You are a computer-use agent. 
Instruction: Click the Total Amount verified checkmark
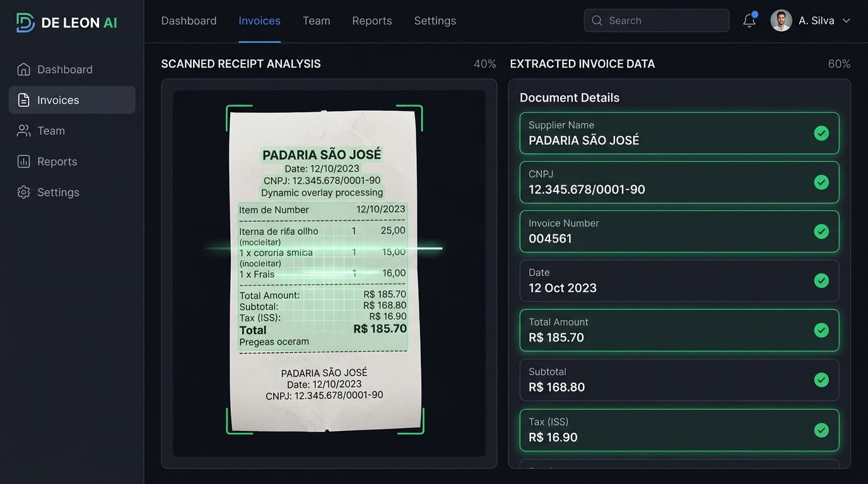(821, 330)
